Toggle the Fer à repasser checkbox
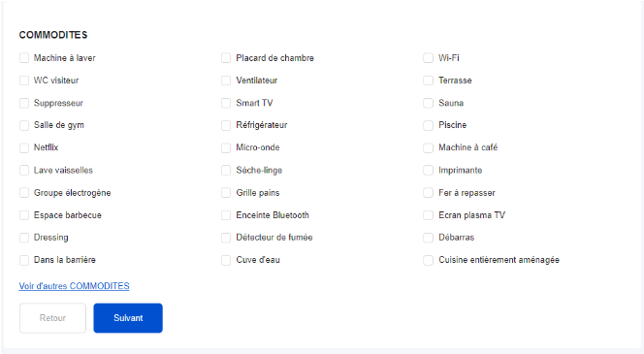Screen dimensions: 644x354 coord(428,193)
